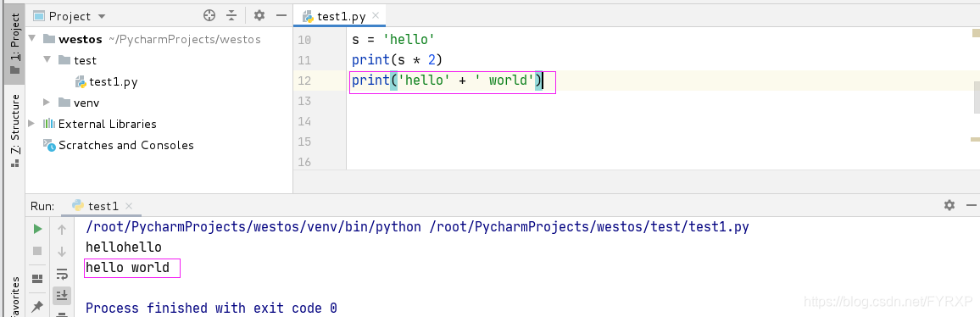Switch to test1.py editor tab
The image size is (980, 317).
click(341, 16)
